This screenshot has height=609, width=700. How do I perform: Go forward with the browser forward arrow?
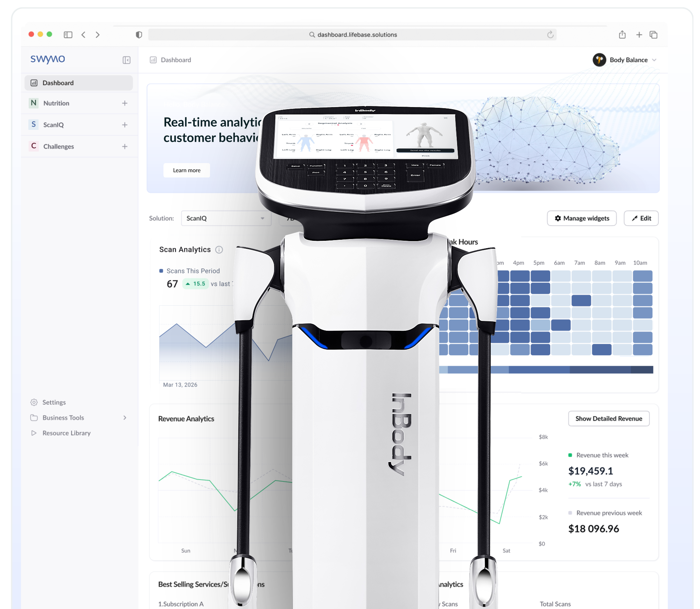98,35
